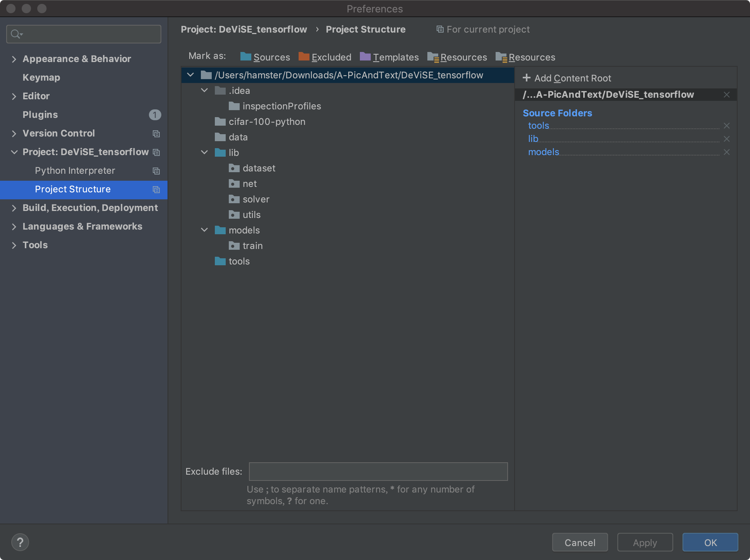
Task: Expand the Appearance & Behavior section
Action: coord(13,58)
